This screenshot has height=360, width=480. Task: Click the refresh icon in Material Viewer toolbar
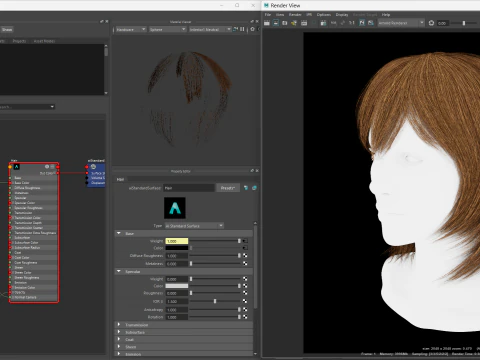click(x=236, y=29)
